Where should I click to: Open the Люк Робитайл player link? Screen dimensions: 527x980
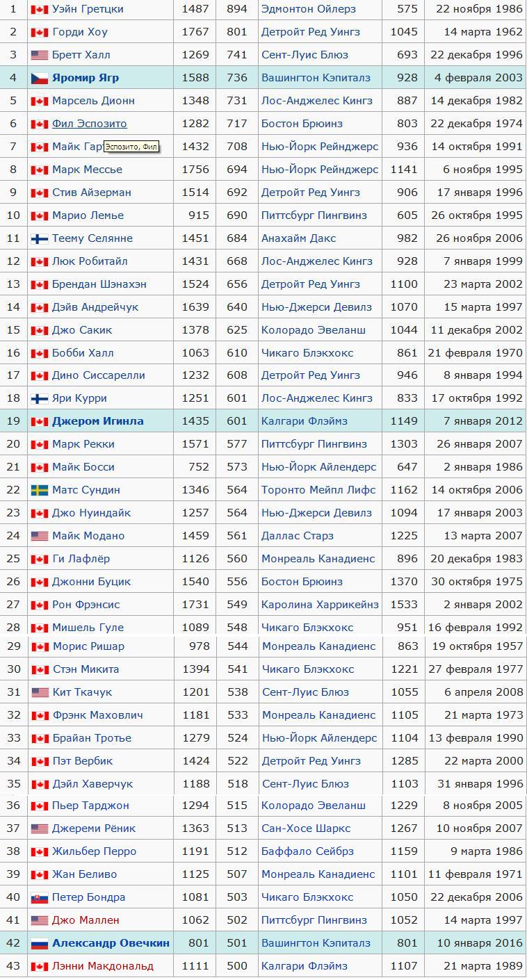pyautogui.click(x=90, y=261)
